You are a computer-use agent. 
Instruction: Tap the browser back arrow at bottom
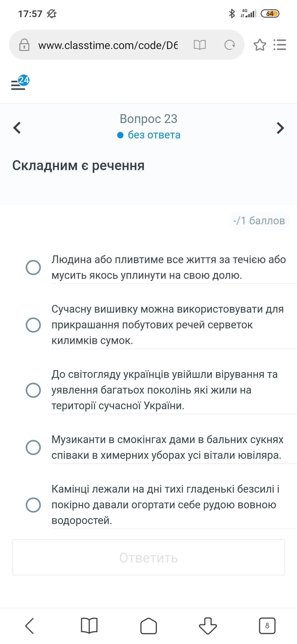(30, 626)
